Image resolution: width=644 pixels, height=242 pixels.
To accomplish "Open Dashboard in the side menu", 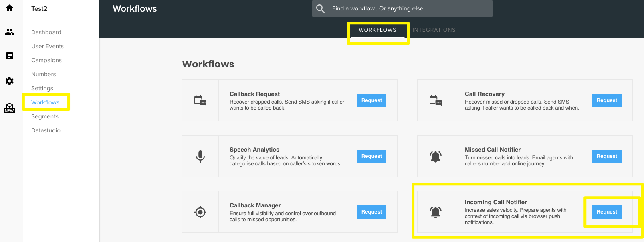I will click(46, 32).
